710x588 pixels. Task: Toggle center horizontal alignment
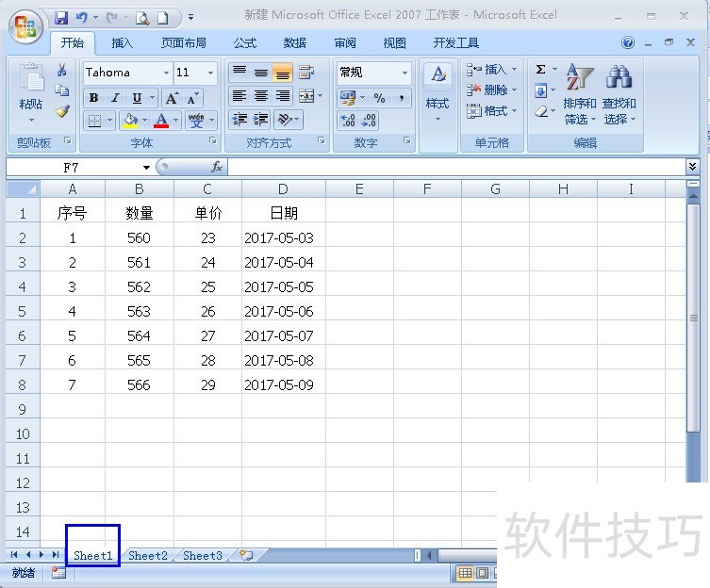pyautogui.click(x=261, y=96)
